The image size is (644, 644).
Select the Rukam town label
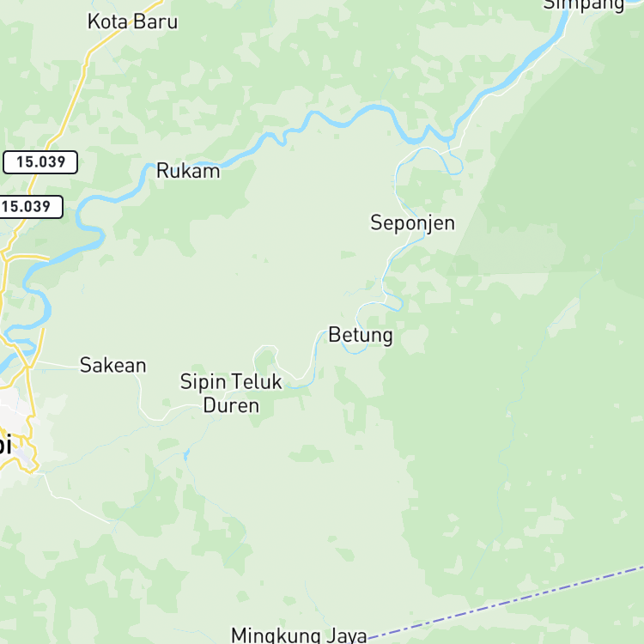click(x=188, y=171)
